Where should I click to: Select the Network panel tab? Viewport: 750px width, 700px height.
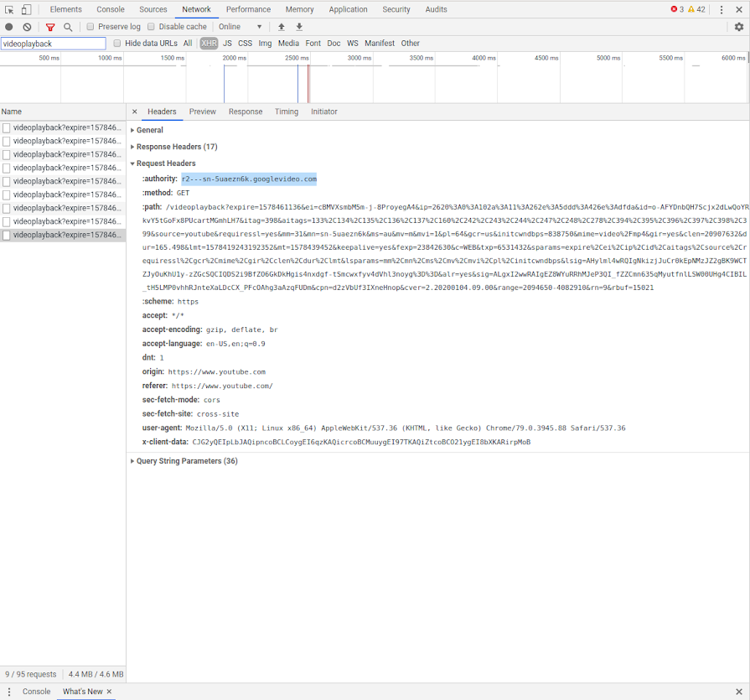[196, 9]
